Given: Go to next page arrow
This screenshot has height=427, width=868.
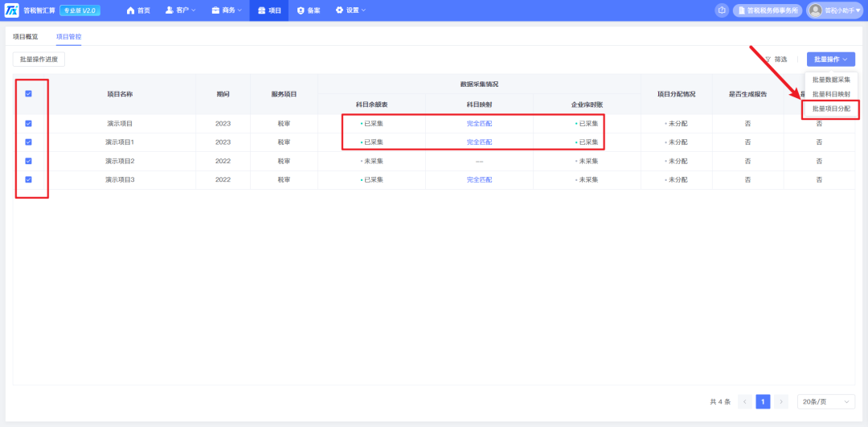Looking at the screenshot, I should click(x=780, y=401).
